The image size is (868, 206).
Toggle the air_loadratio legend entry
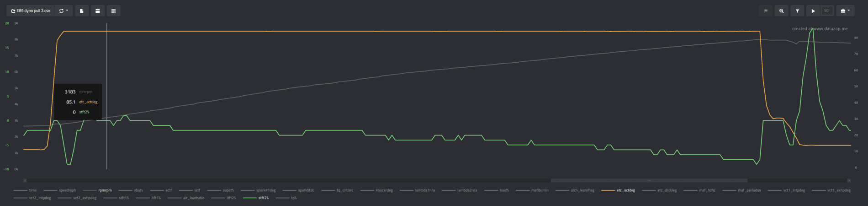(186, 198)
